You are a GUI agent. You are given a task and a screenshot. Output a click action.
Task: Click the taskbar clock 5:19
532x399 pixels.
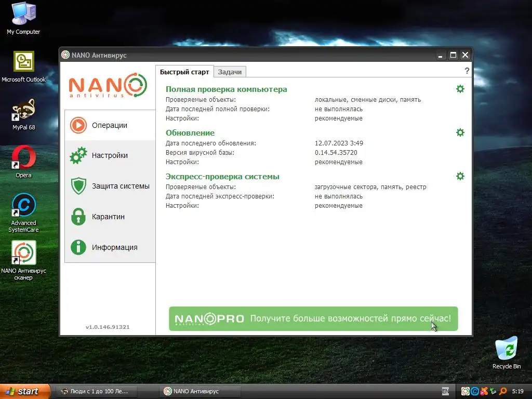(x=518, y=391)
